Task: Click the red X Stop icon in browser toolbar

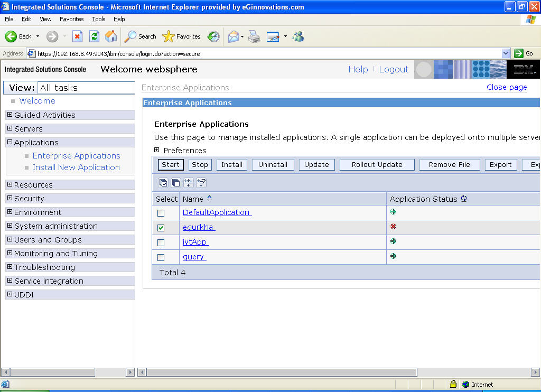Action: click(77, 36)
